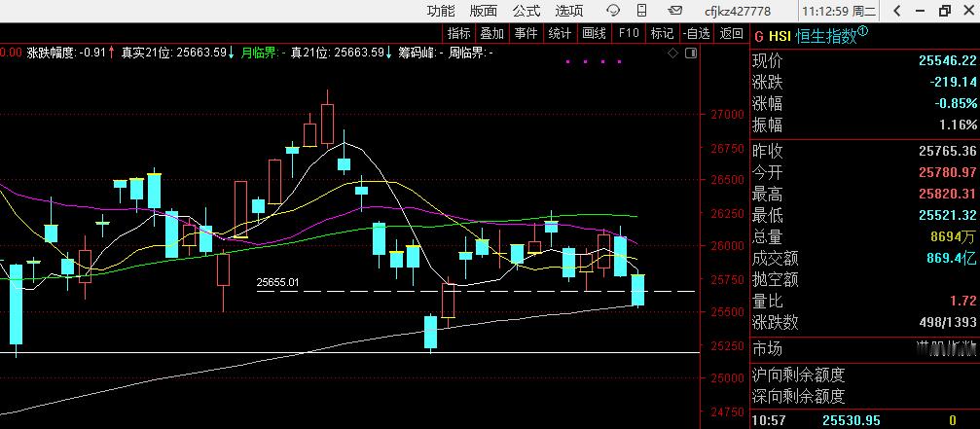Click the 叠加 toolbar button
Screen dimensions: 980x429
pyautogui.click(x=491, y=34)
